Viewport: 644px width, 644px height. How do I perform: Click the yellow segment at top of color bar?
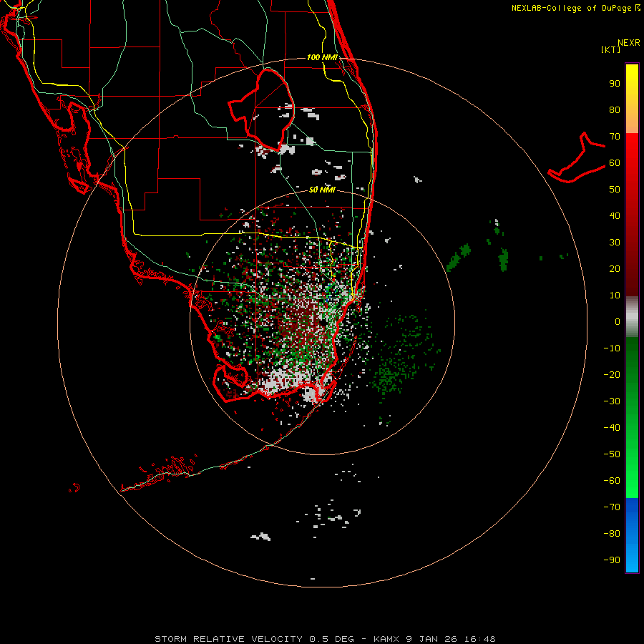(632, 99)
